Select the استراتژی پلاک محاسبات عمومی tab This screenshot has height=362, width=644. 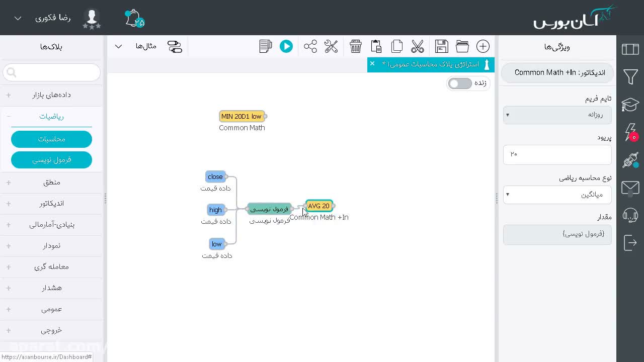coord(431,64)
